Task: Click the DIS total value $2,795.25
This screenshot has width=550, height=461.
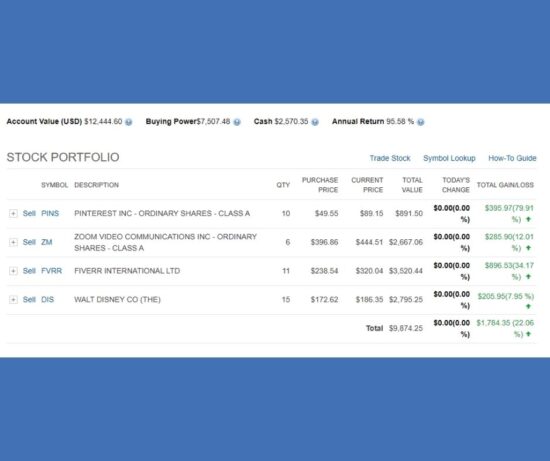Action: 406,300
